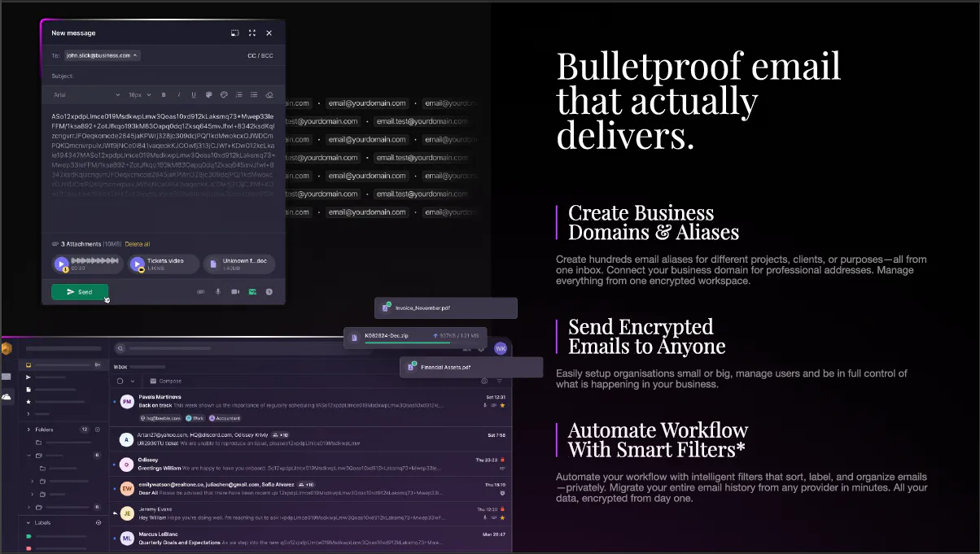Record a voice note with microphone icon
The image size is (980, 554).
point(218,291)
